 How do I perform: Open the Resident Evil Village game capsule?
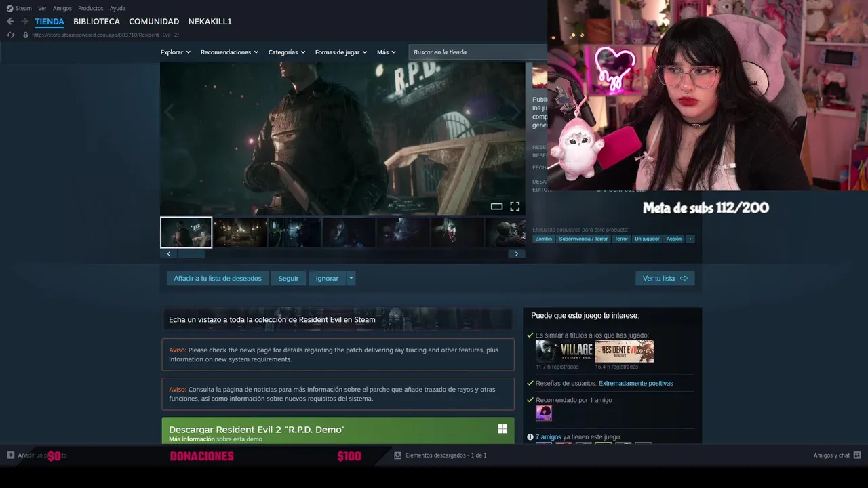(564, 351)
